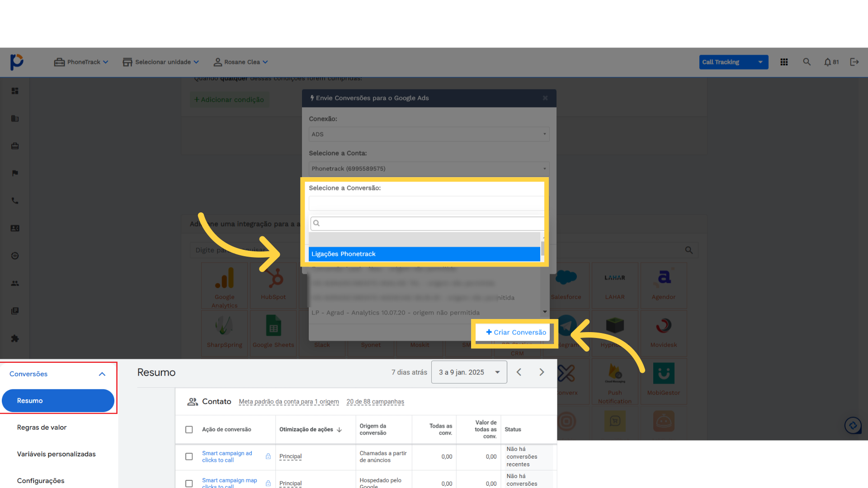
Task: Open notifications bell showing 81
Action: tap(831, 62)
